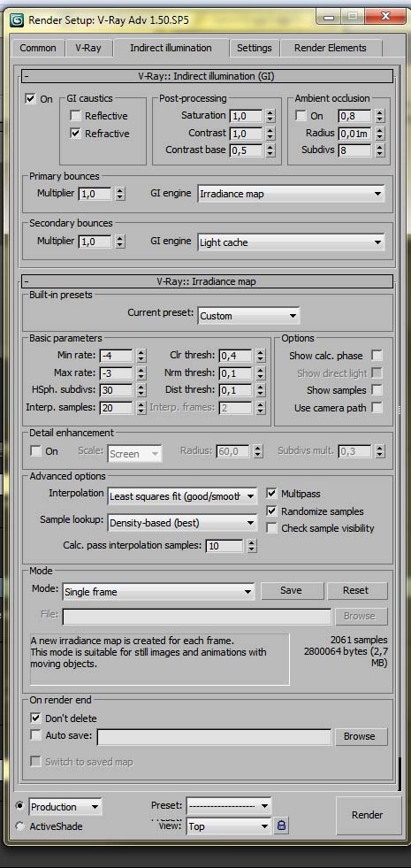Image resolution: width=411 pixels, height=868 pixels.
Task: Click the Secondary bounces Multiplier spinner
Action: (120, 242)
